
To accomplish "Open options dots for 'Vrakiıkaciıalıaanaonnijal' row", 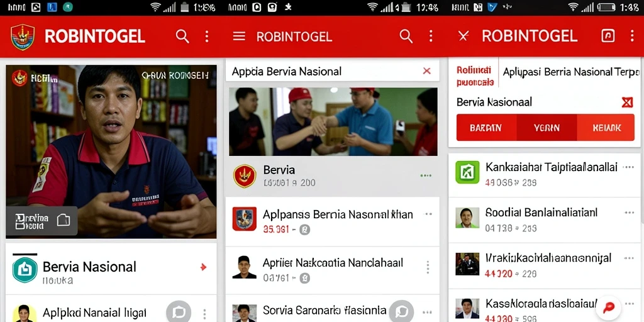I will point(629,258).
